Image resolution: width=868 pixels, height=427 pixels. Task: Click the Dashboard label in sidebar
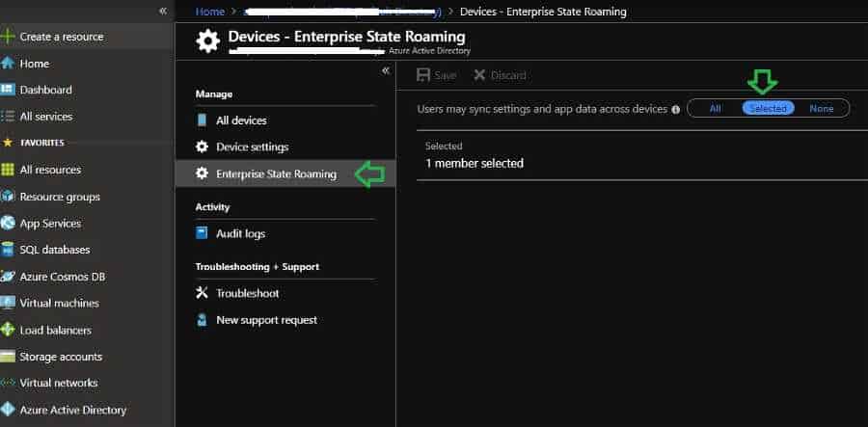46,90
